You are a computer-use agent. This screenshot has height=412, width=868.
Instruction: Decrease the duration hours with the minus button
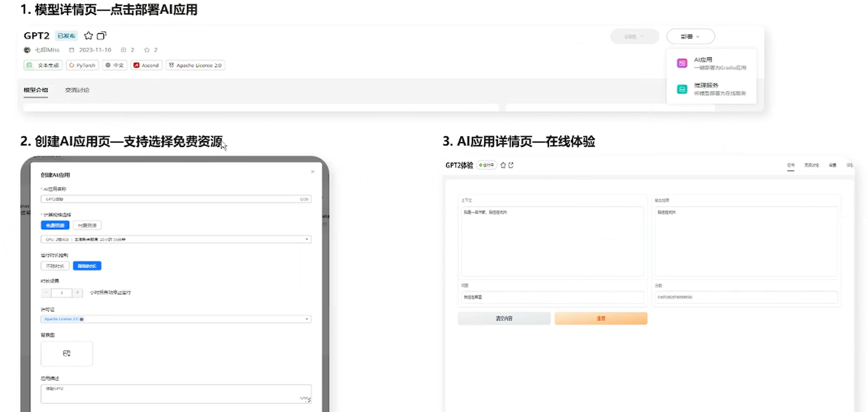click(x=46, y=293)
